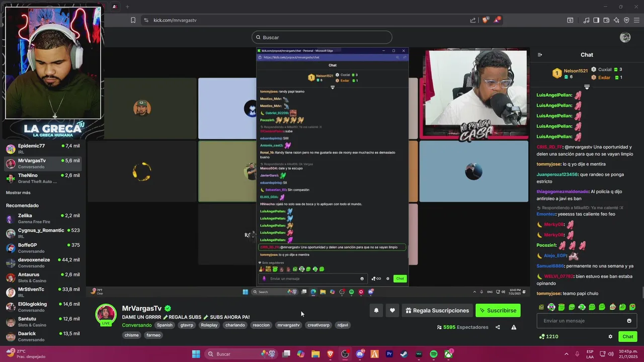Click username Juanperoza123456 in chat

pyautogui.click(x=557, y=174)
